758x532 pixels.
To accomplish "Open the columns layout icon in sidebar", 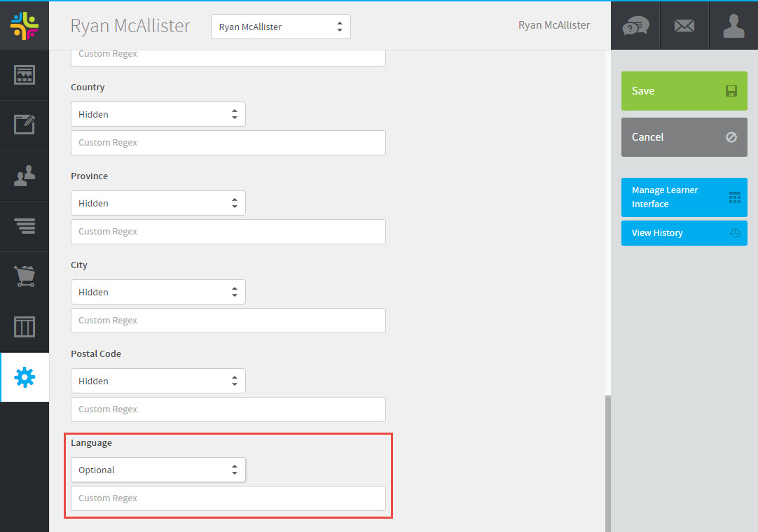I will [x=25, y=327].
